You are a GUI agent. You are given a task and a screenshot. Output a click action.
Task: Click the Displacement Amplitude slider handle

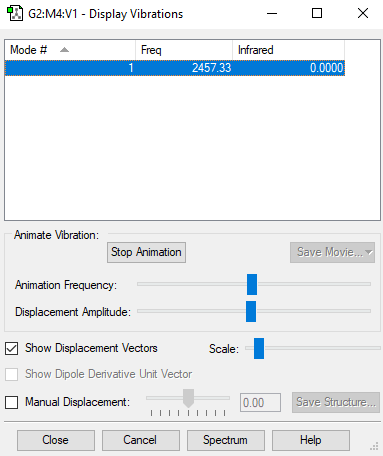(x=251, y=311)
